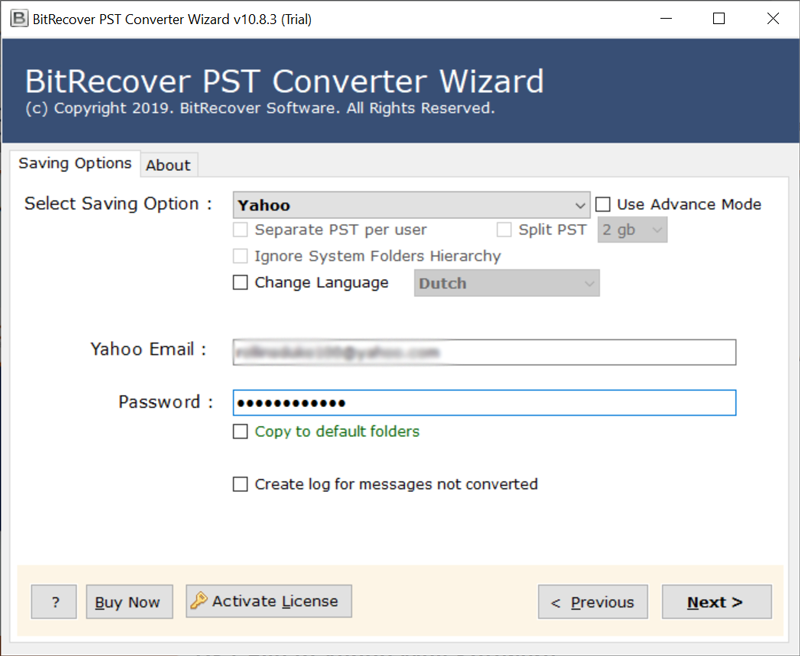Maximize the PST Converter Wizard window
Screen dimensions: 800x656
[x=719, y=19]
